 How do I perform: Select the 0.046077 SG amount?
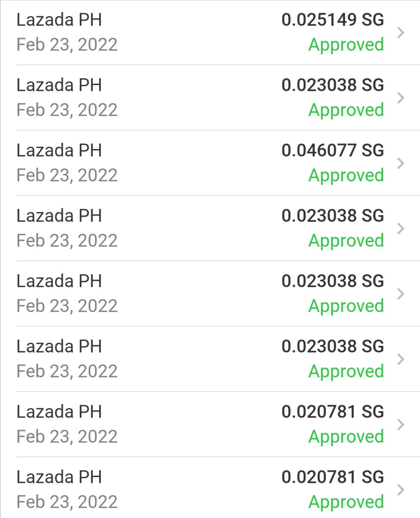click(x=333, y=150)
